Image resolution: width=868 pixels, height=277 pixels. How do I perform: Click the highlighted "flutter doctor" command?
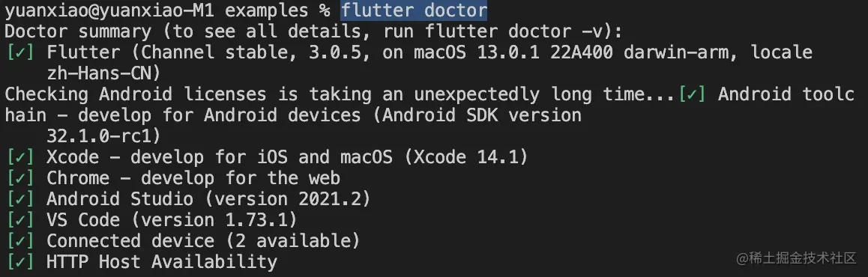coord(414,10)
